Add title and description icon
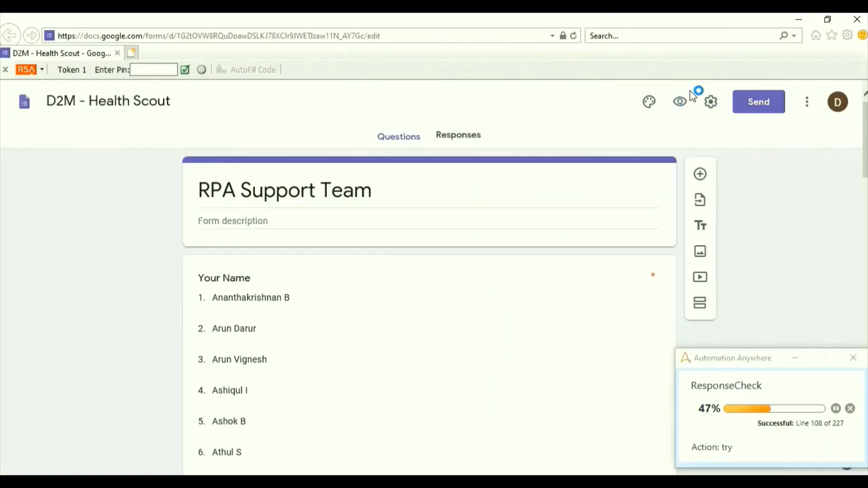This screenshot has width=868, height=488. (x=700, y=225)
